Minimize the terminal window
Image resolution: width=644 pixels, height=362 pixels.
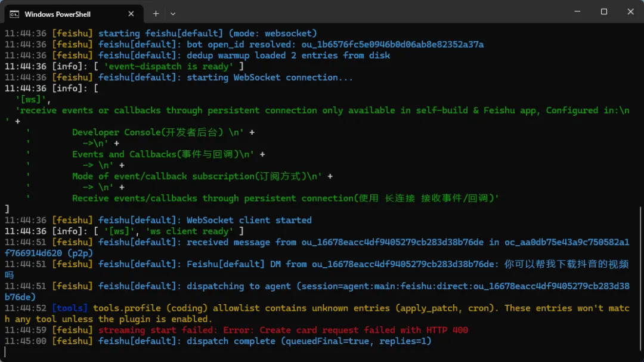(577, 11)
